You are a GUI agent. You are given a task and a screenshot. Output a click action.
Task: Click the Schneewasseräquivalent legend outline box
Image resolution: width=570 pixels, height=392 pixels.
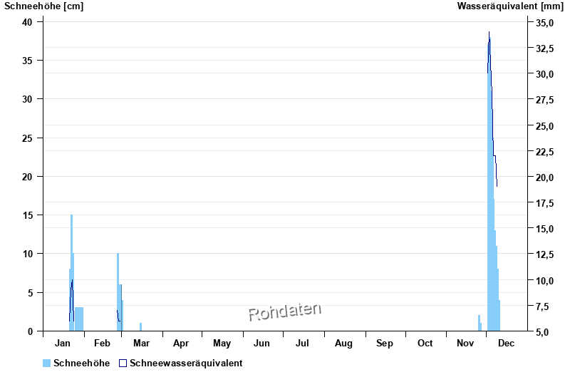123,363
